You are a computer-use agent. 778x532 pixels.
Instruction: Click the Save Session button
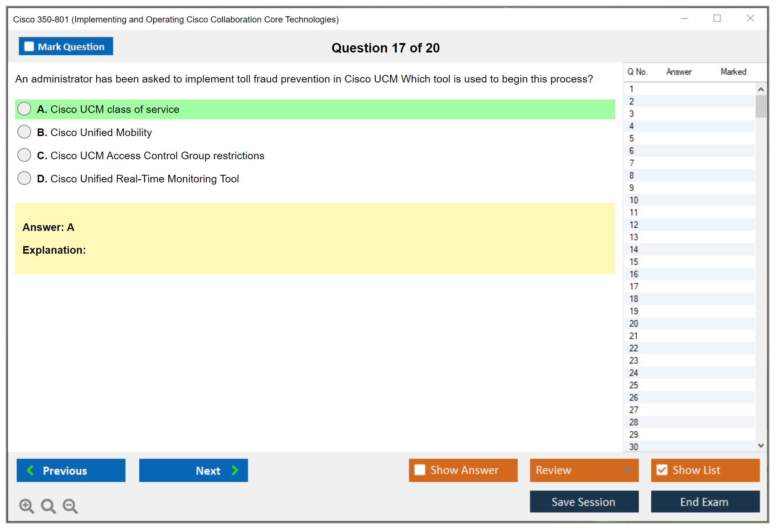click(x=584, y=502)
